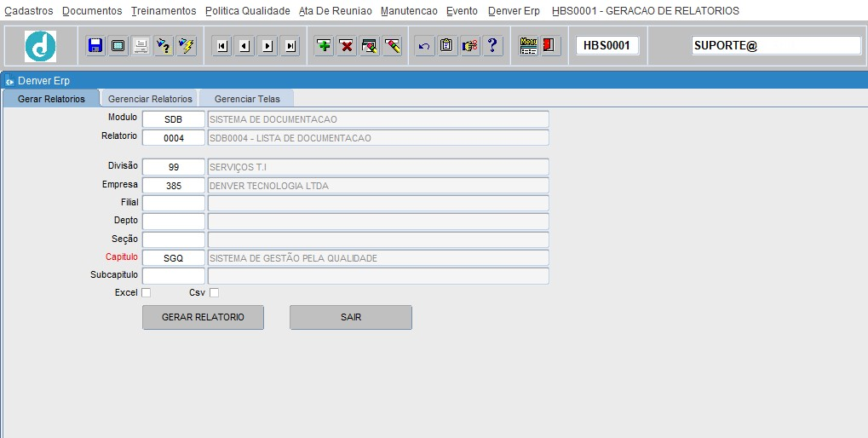This screenshot has width=868, height=438.
Task: Click the Subcapitulo code input field
Action: (x=173, y=276)
